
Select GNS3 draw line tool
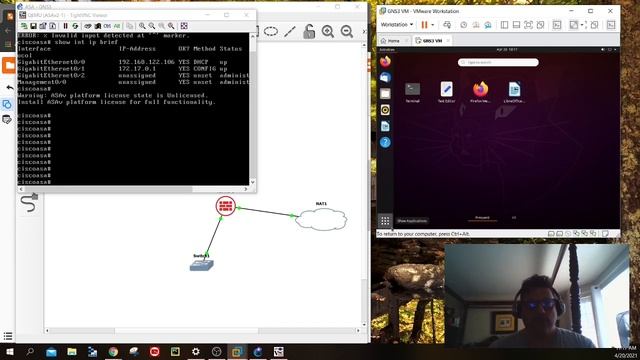[290, 31]
